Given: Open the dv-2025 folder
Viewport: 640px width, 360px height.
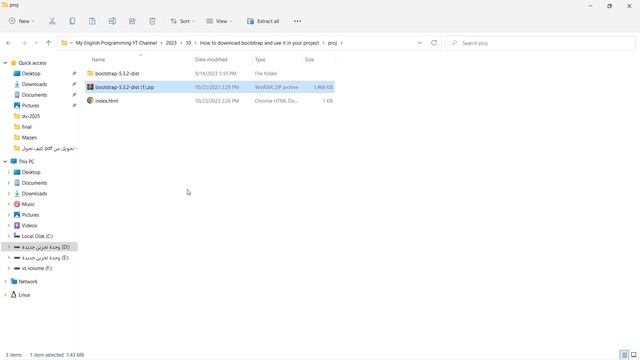Looking at the screenshot, I should tap(31, 116).
